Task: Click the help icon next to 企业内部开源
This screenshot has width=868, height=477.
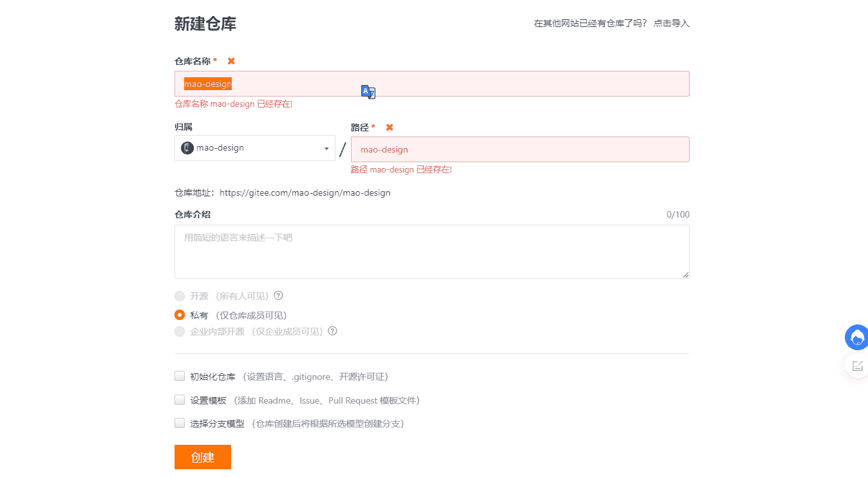Action: click(332, 331)
